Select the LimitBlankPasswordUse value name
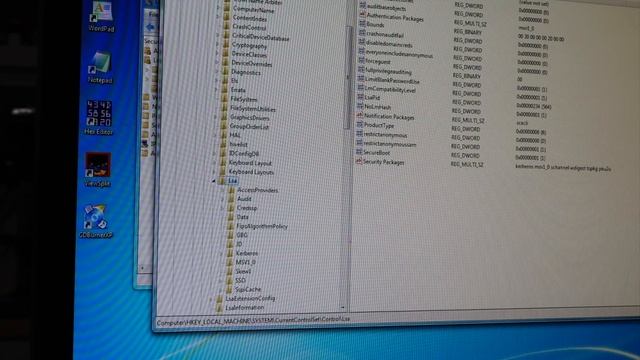Viewport: 640px width, 360px height. tap(392, 80)
